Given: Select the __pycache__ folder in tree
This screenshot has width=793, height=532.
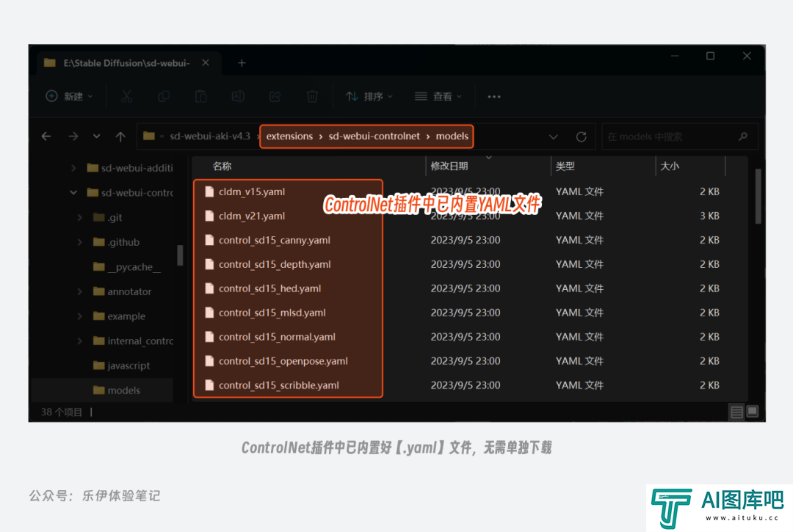Looking at the screenshot, I should point(126,267).
